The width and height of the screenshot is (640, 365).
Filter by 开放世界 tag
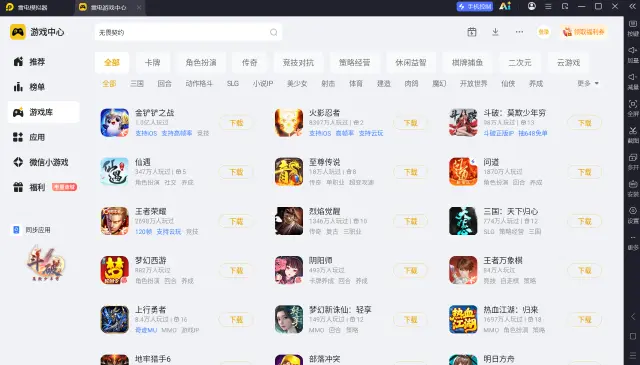(x=473, y=84)
